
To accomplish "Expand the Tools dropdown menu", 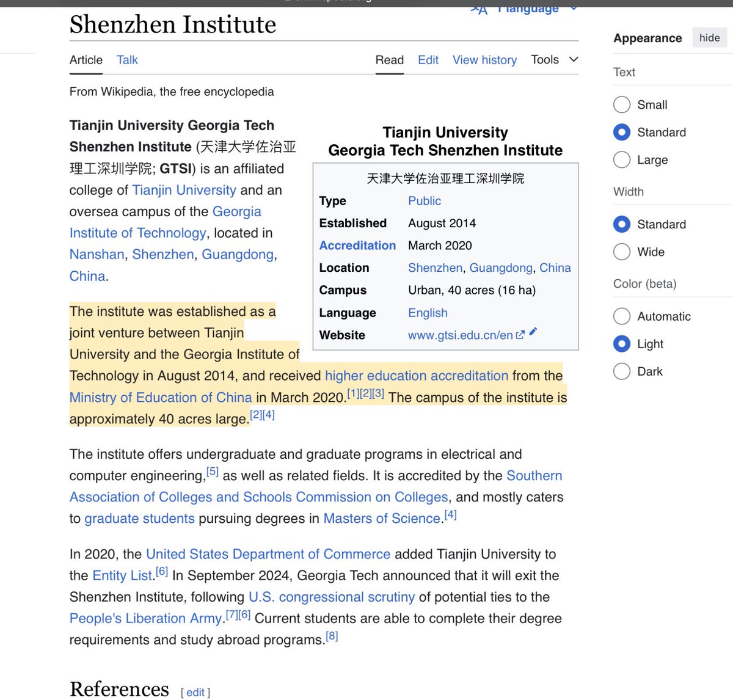I will click(x=554, y=59).
